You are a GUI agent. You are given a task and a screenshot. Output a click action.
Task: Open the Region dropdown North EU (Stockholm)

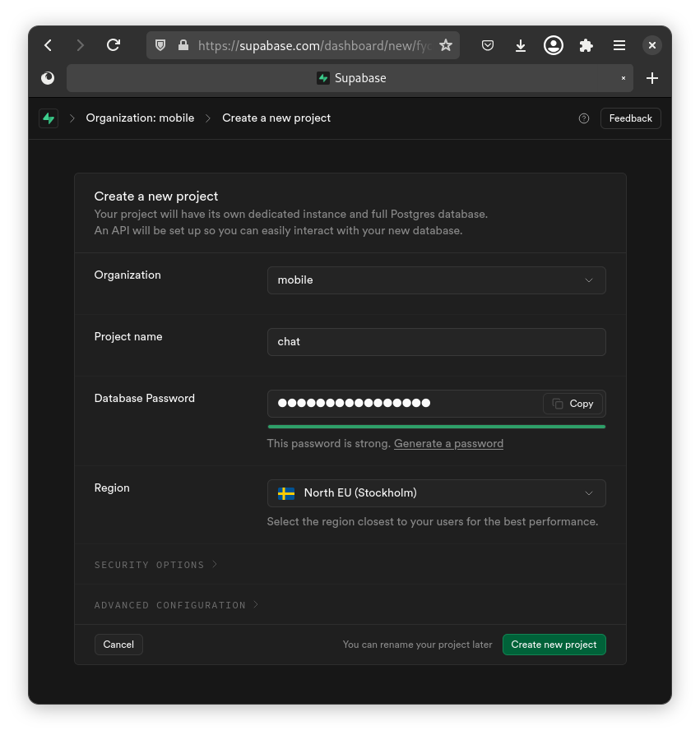[x=437, y=493]
